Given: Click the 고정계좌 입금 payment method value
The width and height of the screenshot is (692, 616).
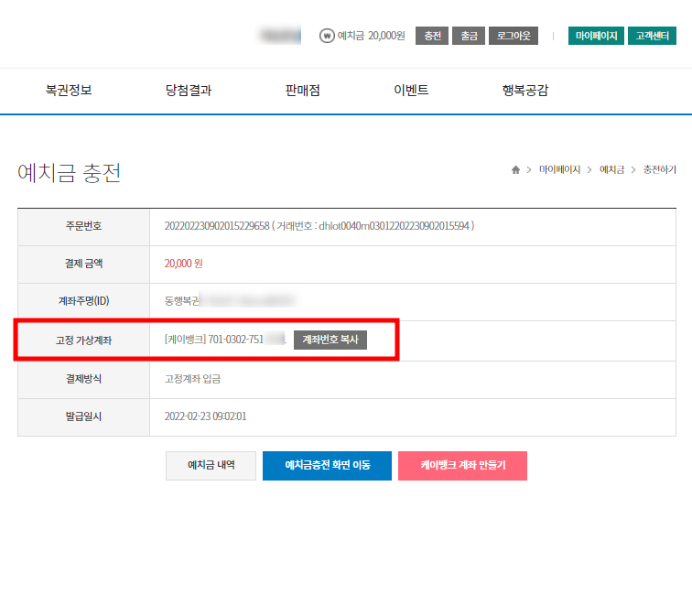Looking at the screenshot, I should pos(192,379).
